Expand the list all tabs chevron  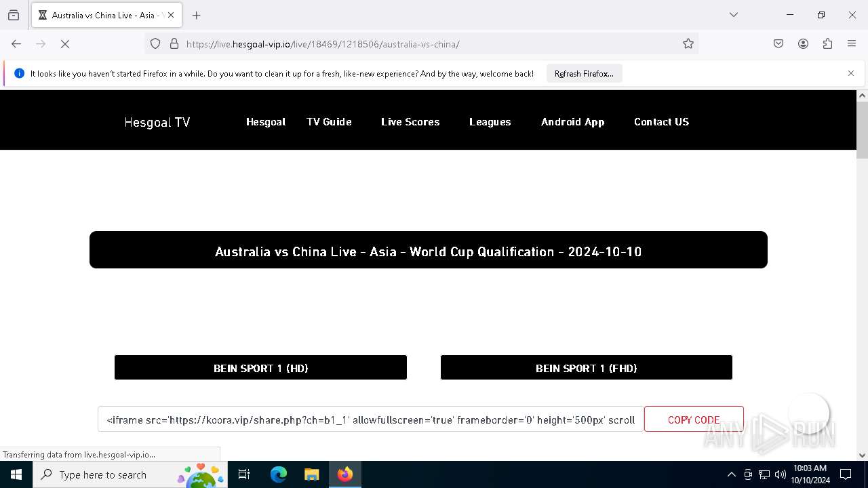point(733,15)
